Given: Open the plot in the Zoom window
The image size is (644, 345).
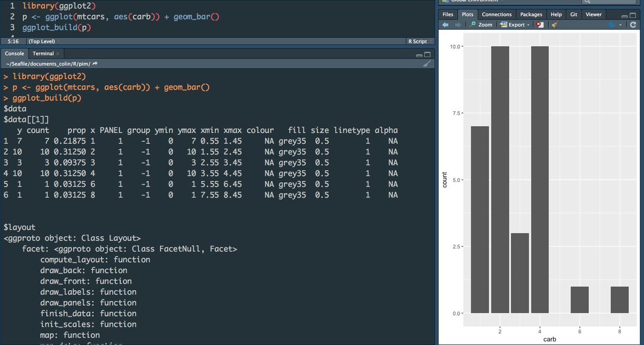Looking at the screenshot, I should (481, 25).
